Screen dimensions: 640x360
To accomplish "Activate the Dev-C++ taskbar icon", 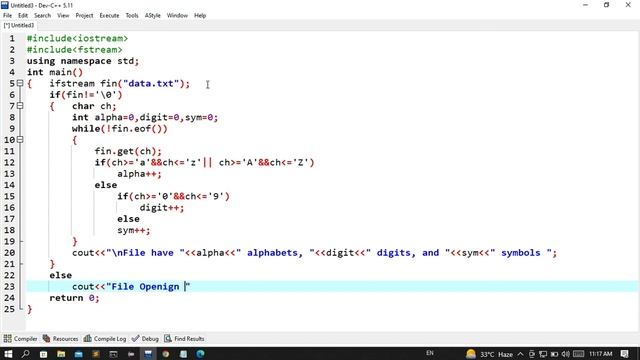I will tap(148, 354).
